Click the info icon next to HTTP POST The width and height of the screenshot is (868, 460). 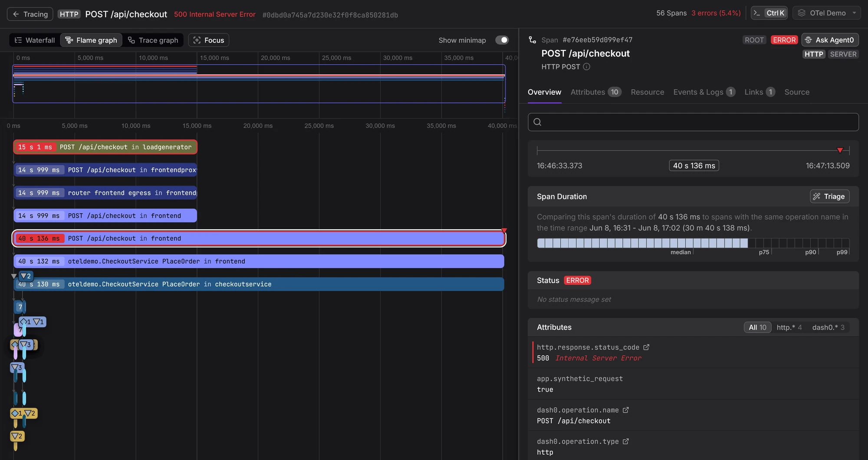point(586,66)
